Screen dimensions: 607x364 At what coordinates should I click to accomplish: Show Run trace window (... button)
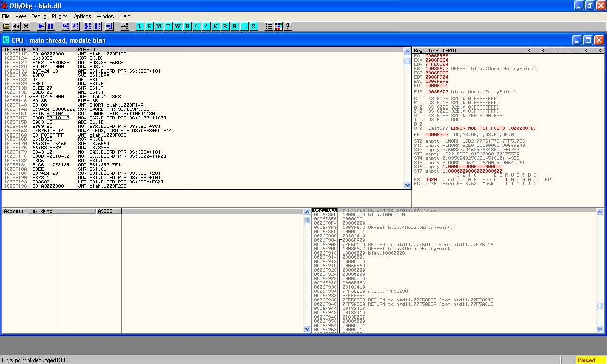(x=244, y=27)
